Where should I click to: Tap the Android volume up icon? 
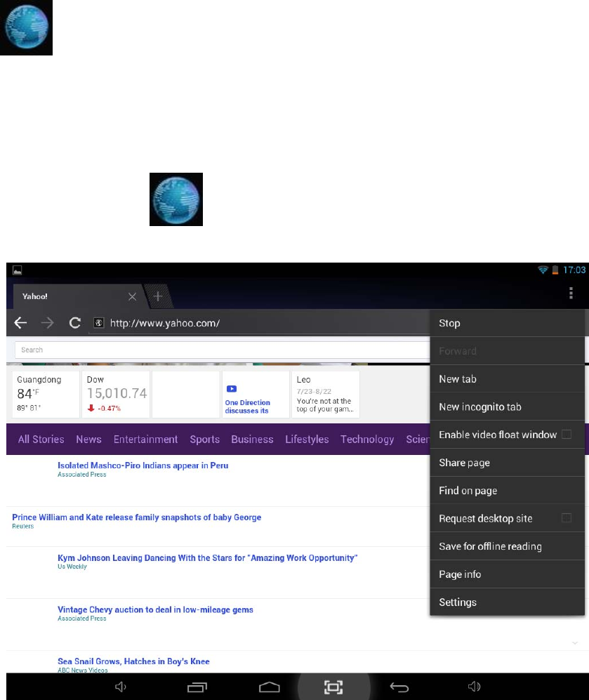click(474, 687)
